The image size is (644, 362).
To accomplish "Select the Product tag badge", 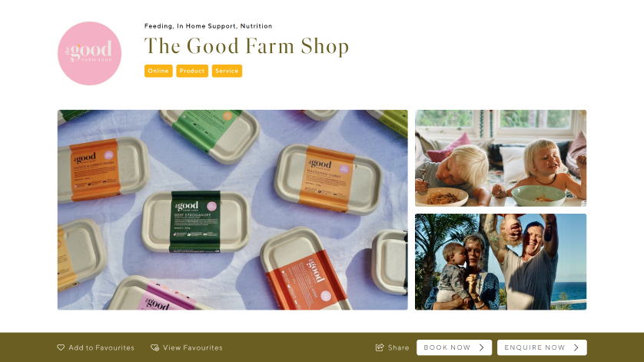I will click(192, 71).
